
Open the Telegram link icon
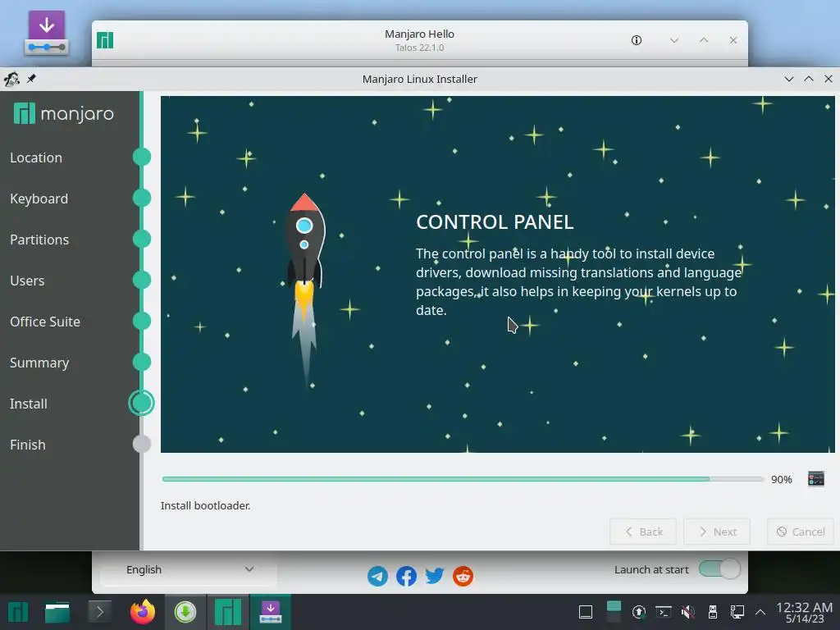(377, 576)
